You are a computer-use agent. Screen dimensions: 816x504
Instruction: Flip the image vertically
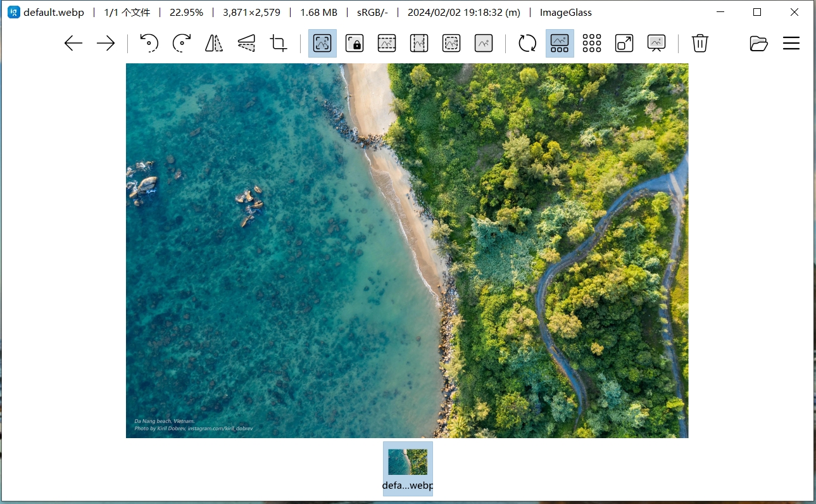pos(246,43)
